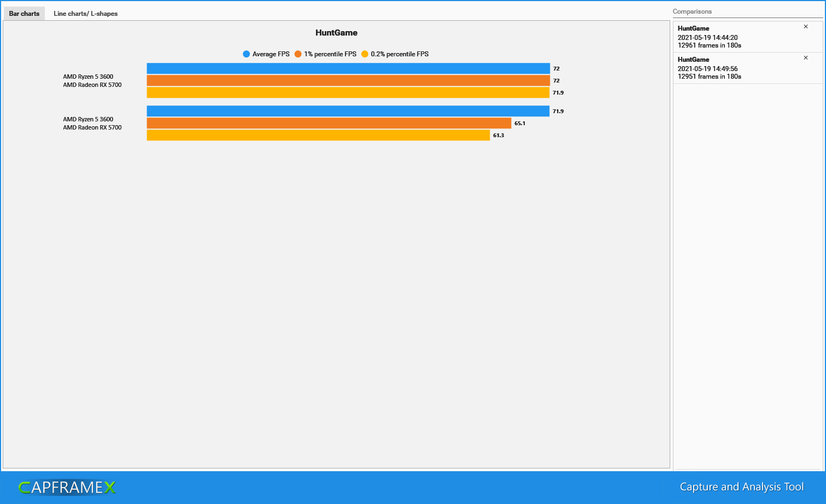Select the HuntGame 2021-05-19 14:49:56 record
This screenshot has width=826, height=504.
click(748, 68)
